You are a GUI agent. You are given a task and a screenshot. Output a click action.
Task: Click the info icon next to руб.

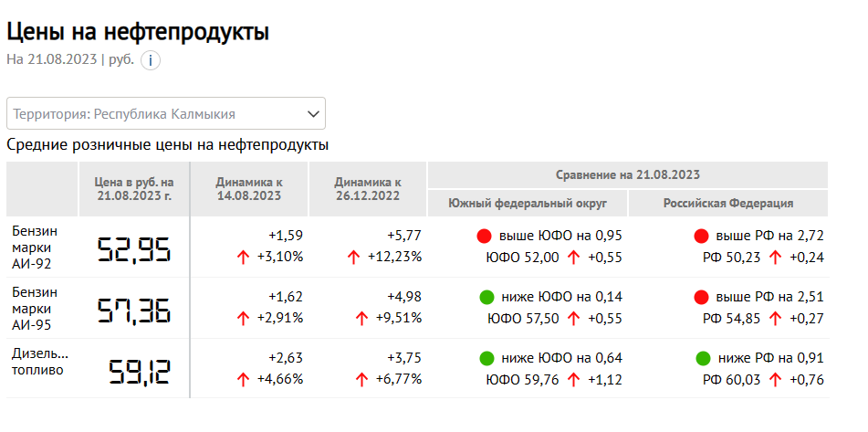point(151,60)
